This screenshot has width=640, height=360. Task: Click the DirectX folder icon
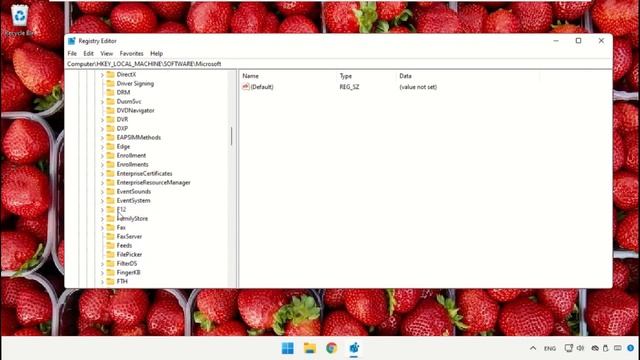[110, 74]
